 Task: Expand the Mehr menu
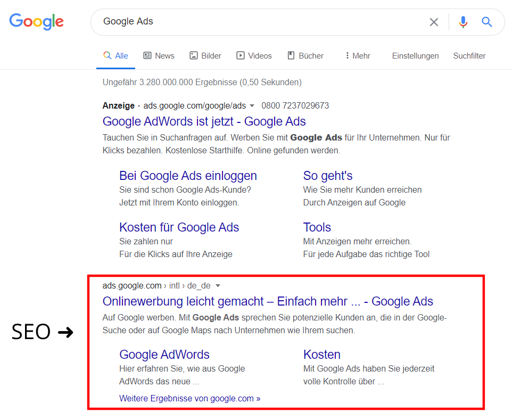[358, 56]
